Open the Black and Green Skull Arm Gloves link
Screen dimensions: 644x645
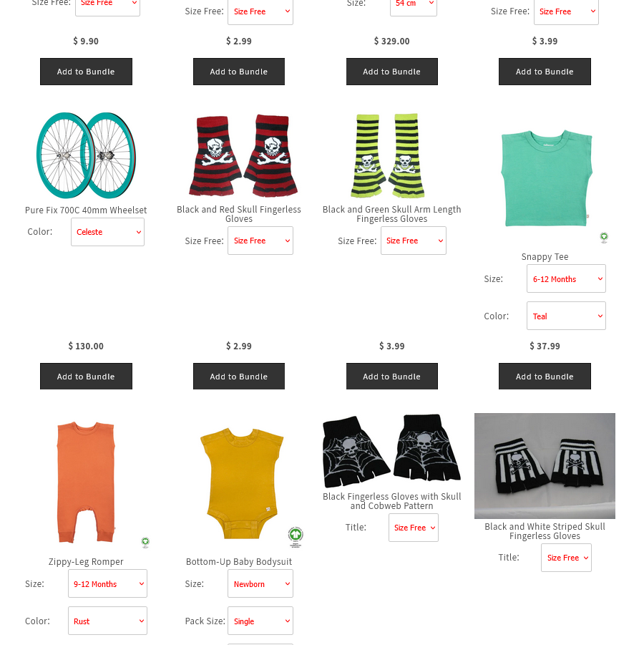[392, 214]
